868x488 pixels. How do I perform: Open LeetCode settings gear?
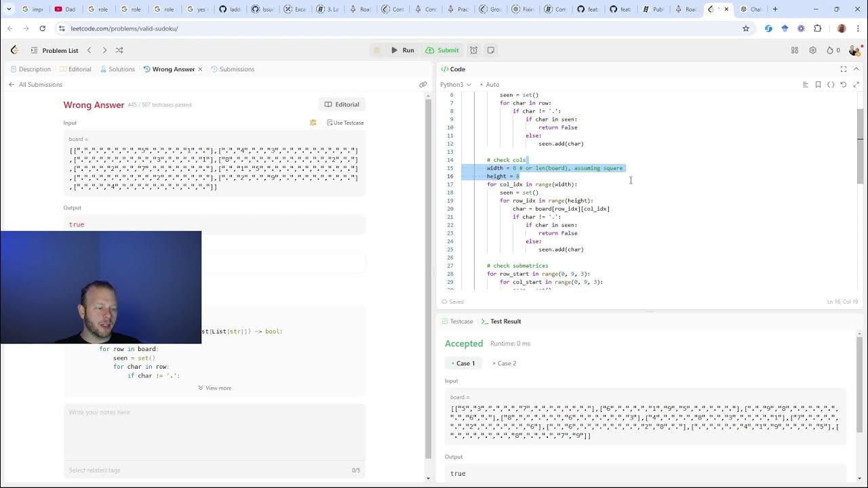(x=812, y=50)
